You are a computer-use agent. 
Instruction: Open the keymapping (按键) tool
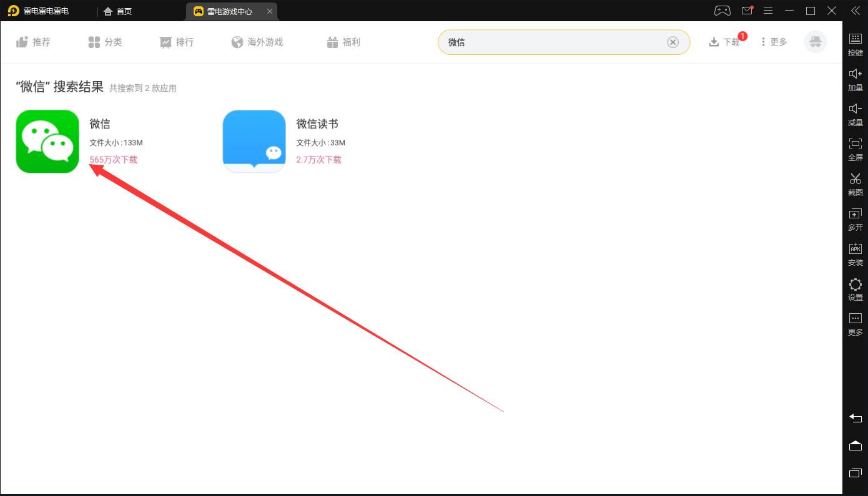pos(855,44)
